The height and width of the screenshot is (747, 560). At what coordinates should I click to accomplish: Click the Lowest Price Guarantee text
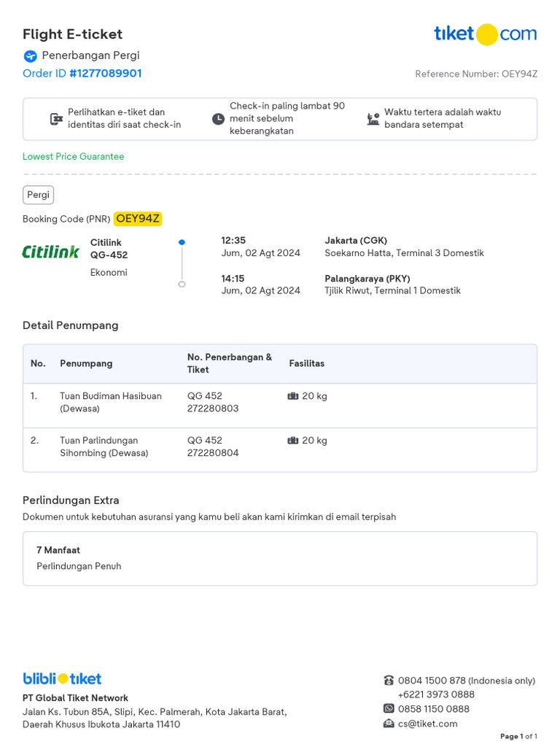point(74,156)
